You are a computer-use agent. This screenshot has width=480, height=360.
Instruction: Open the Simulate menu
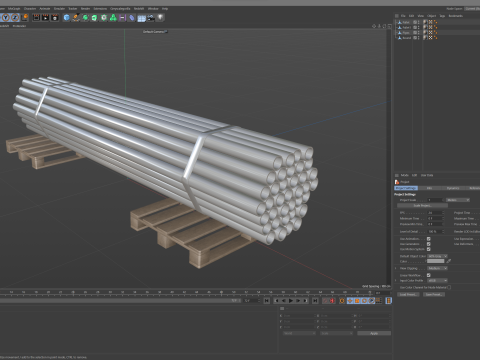[x=59, y=9]
